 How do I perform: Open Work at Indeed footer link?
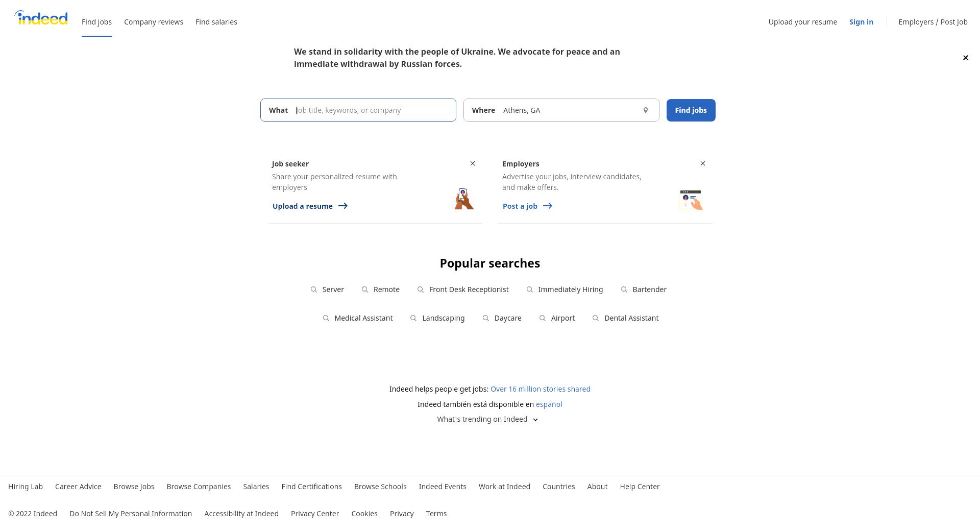(x=504, y=487)
